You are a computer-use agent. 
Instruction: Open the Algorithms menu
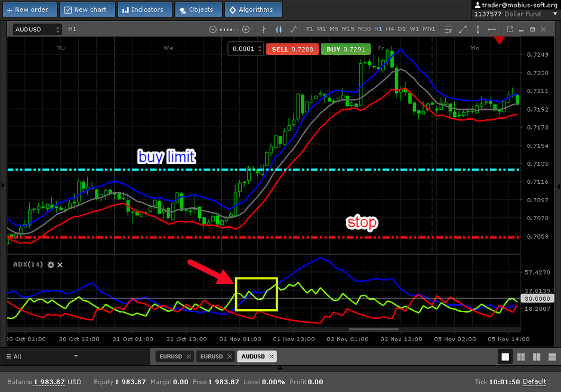[253, 10]
